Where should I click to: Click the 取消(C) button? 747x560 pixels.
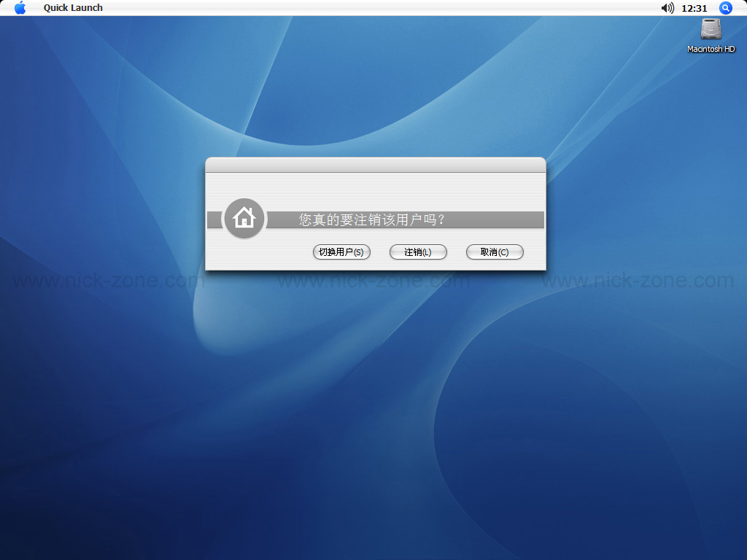click(495, 252)
